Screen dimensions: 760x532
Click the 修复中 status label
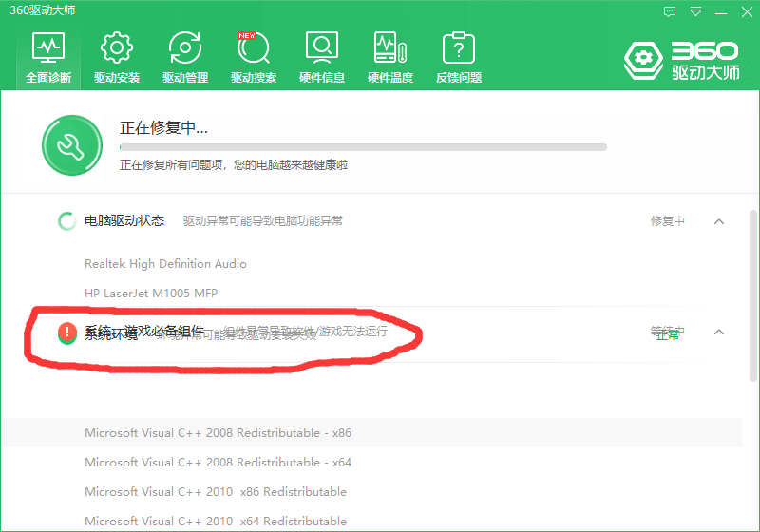pos(668,221)
